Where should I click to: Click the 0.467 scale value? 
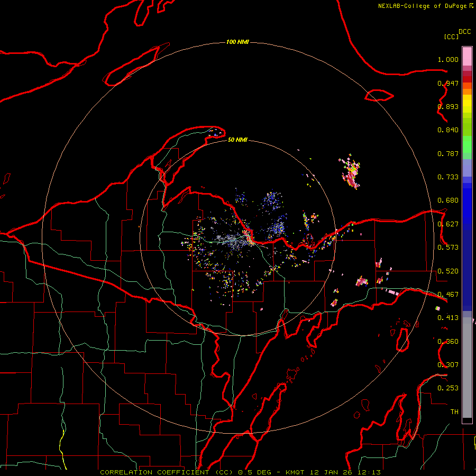(448, 295)
